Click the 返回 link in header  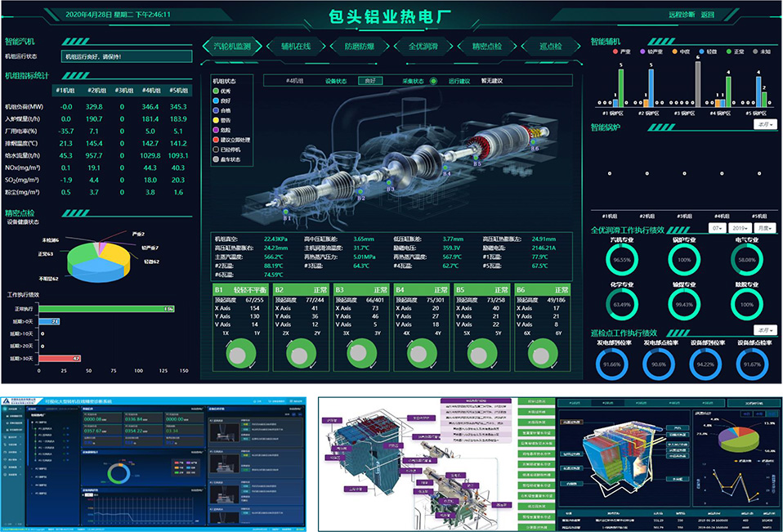pos(708,15)
